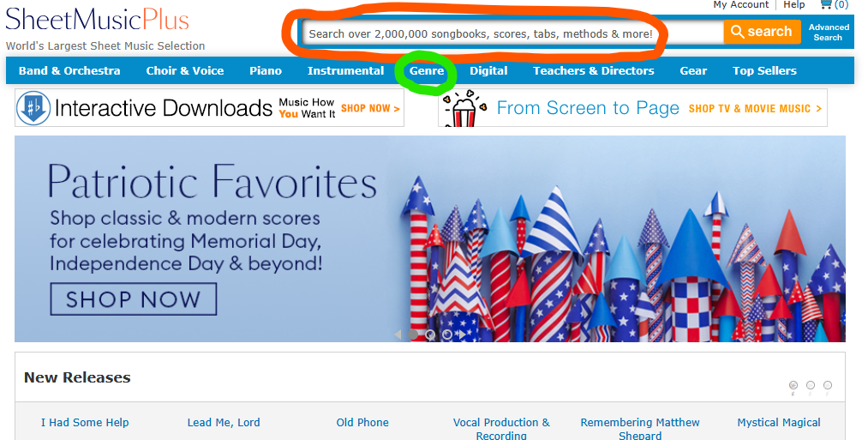
Task: Open the Help link
Action: 793,5
